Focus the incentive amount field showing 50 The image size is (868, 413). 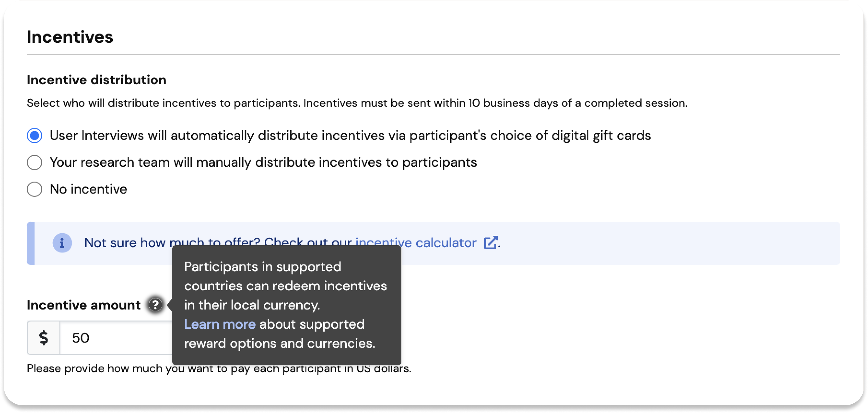pos(116,338)
